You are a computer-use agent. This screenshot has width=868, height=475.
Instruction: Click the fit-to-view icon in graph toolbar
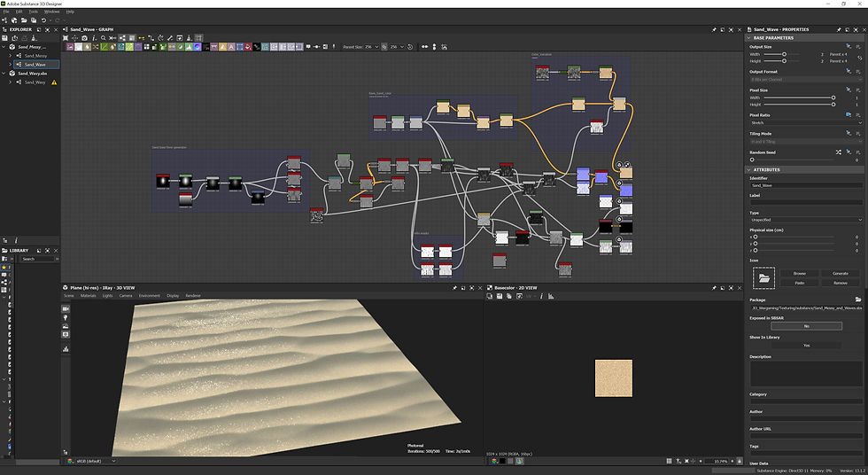pos(66,38)
